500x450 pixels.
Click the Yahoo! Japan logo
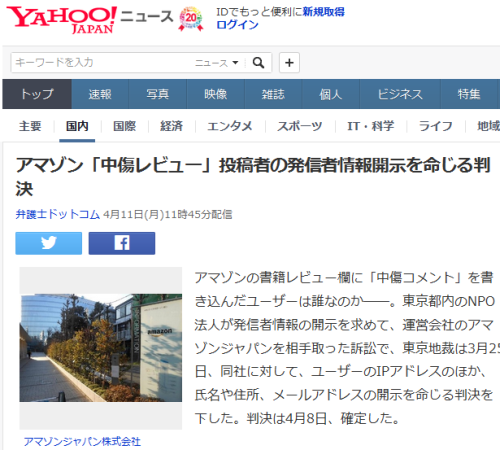(x=61, y=20)
